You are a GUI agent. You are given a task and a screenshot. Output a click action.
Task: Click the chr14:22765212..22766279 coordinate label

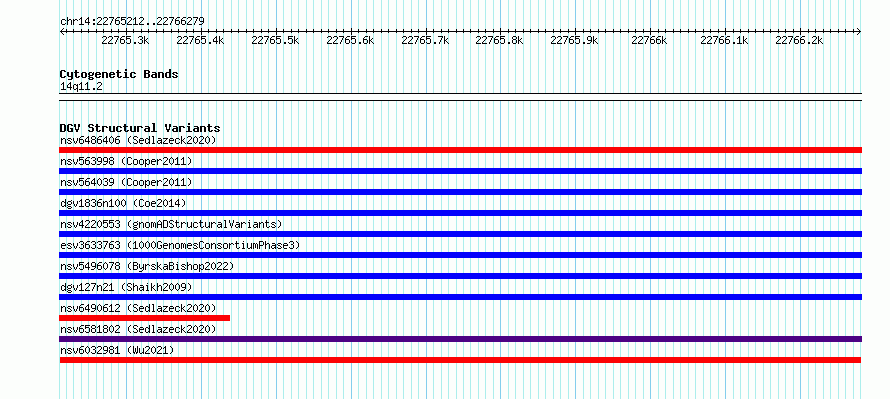coord(132,22)
